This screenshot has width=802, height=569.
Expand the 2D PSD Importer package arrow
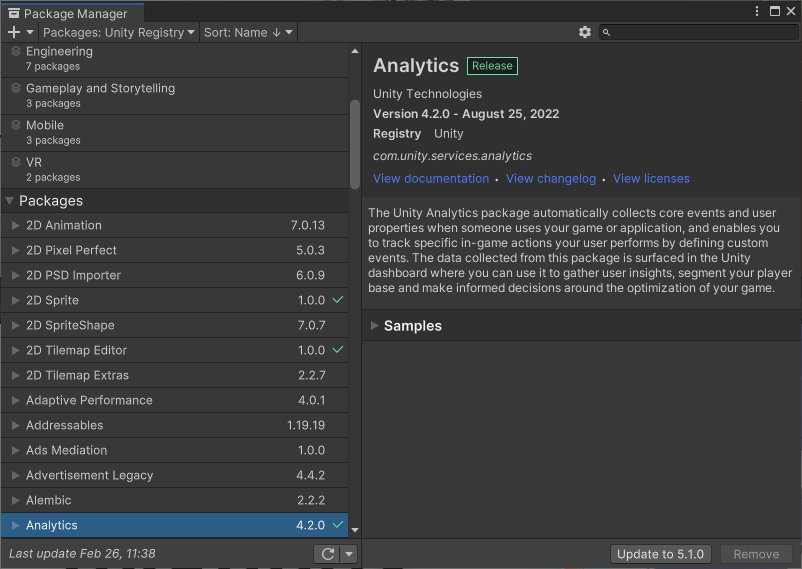point(15,275)
